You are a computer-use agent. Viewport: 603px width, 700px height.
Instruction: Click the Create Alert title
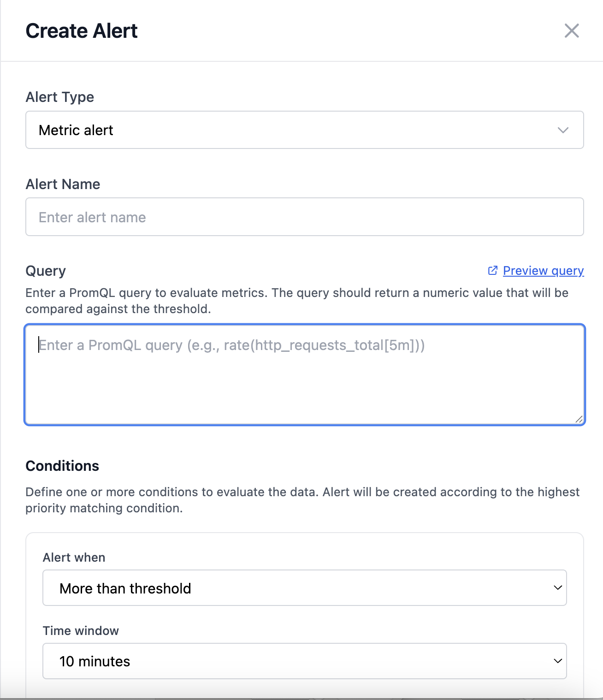[82, 30]
